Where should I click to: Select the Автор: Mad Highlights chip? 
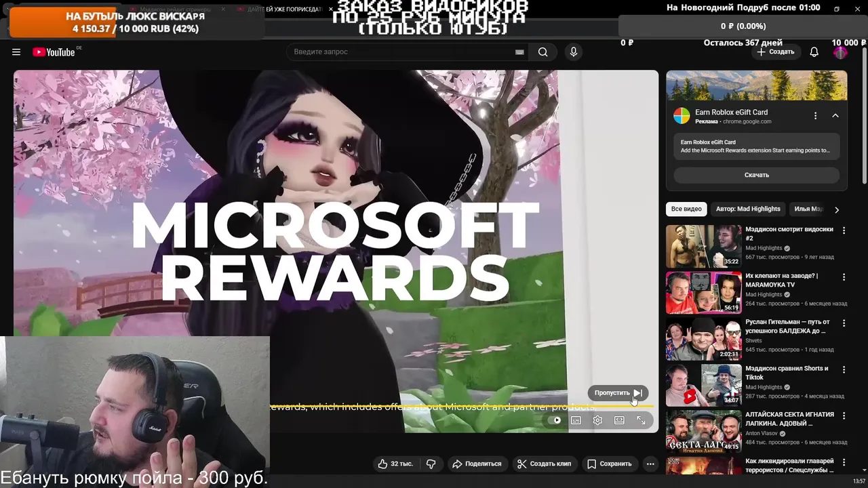pyautogui.click(x=748, y=209)
